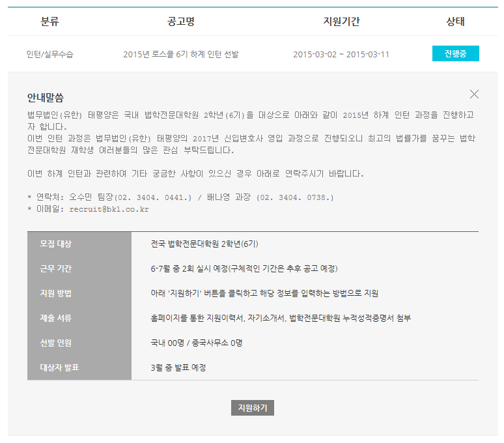Click the 지원기간 column header
The height and width of the screenshot is (443, 504).
point(341,21)
